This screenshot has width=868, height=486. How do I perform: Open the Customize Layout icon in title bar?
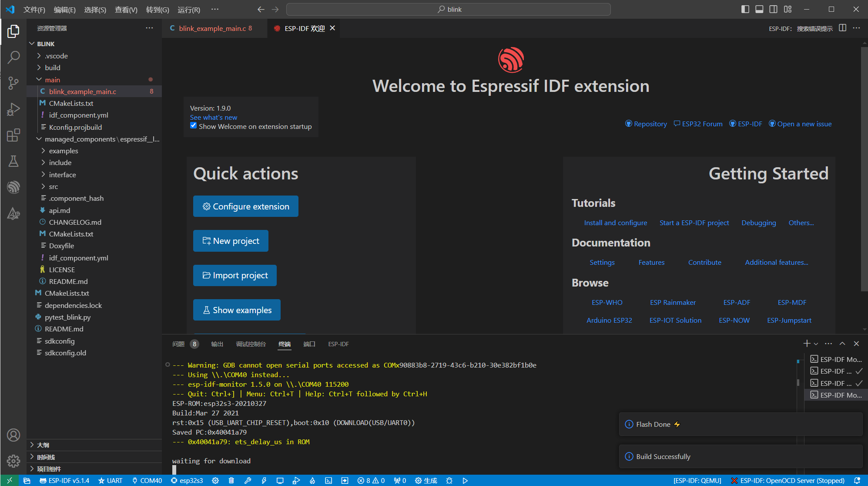[788, 9]
